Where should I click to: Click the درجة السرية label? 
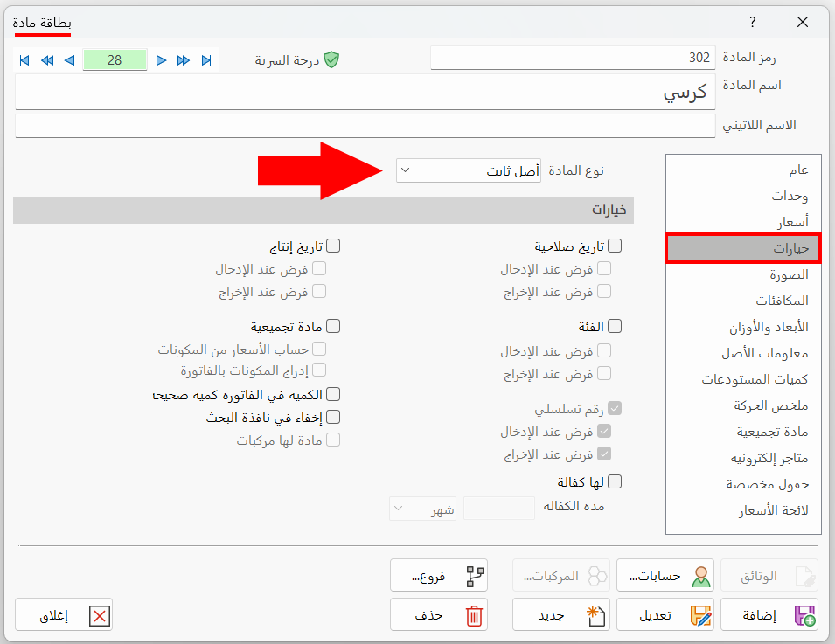point(287,60)
